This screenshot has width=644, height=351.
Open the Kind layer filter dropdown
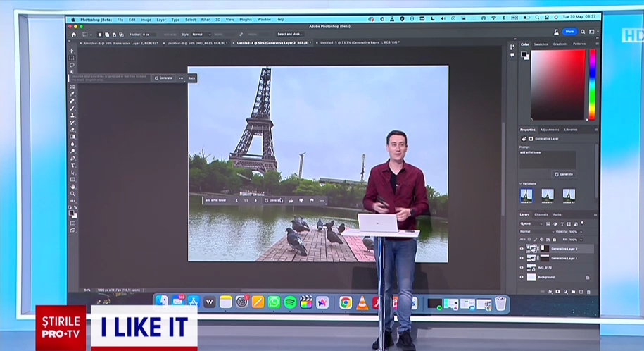(531, 224)
